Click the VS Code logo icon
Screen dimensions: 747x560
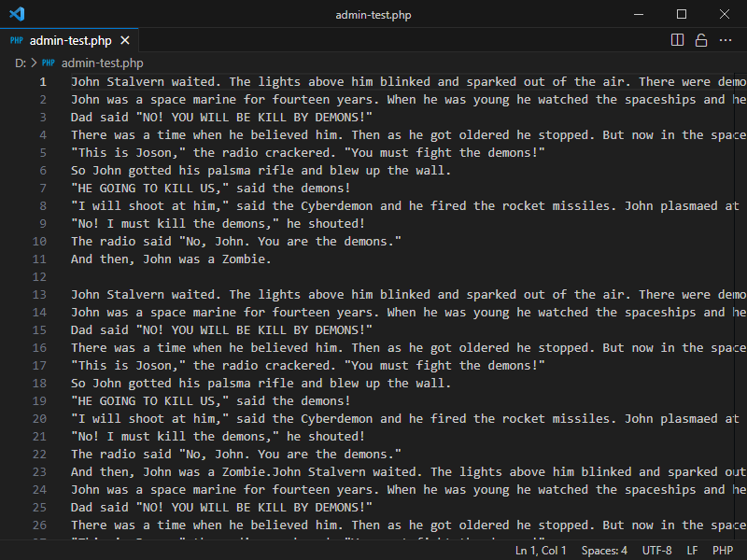[x=17, y=14]
